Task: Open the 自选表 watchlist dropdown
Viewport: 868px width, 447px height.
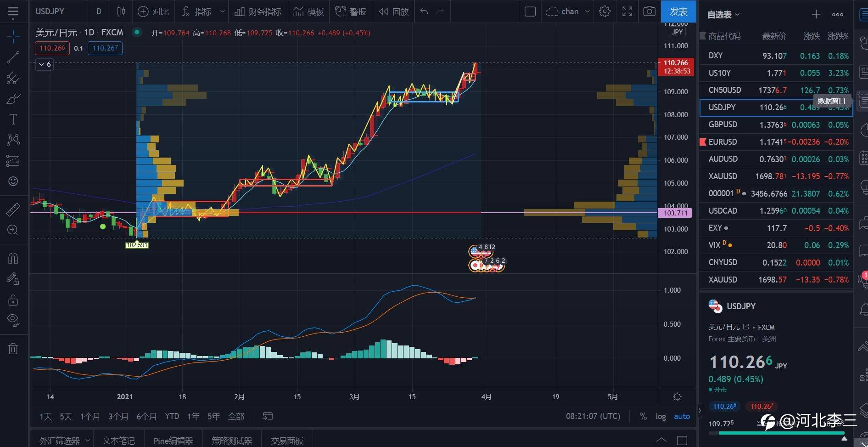Action: (x=723, y=15)
